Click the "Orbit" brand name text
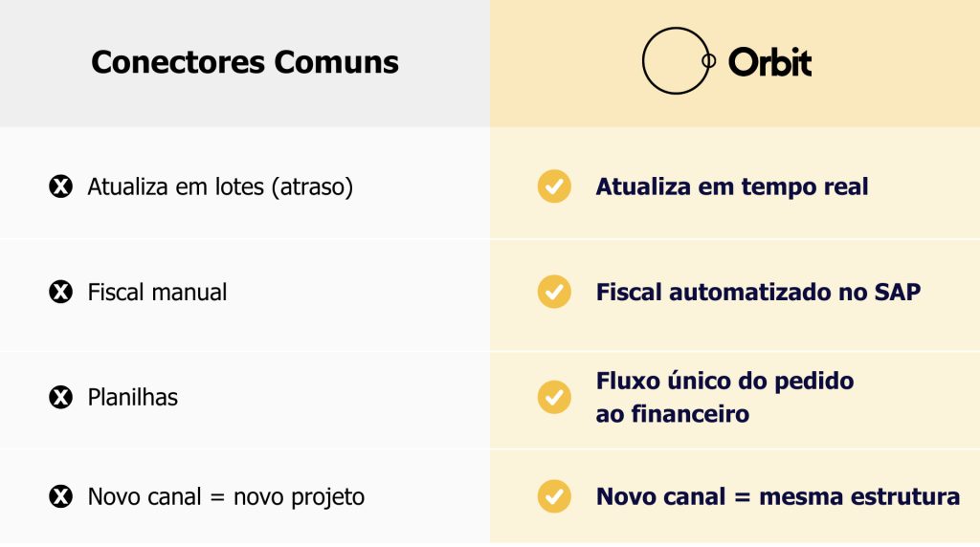Viewport: 980px width, 547px height. pos(769,63)
